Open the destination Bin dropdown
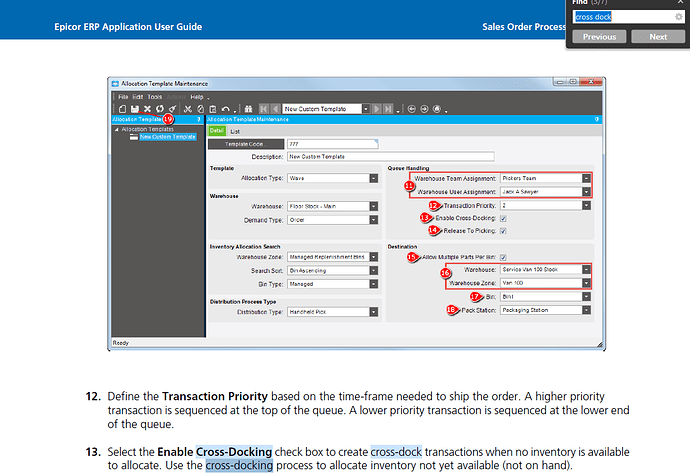This screenshot has height=476, width=690. pyautogui.click(x=586, y=297)
